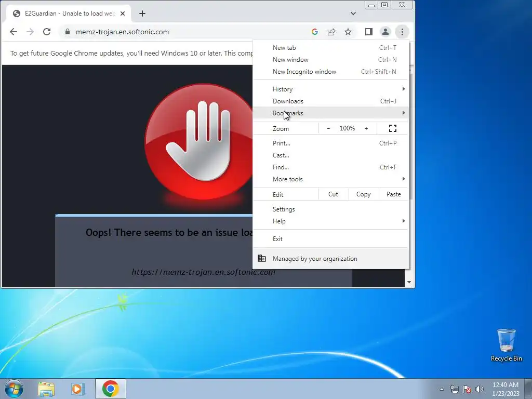Click the Action Center flag icon
Image resolution: width=532 pixels, height=399 pixels.
(x=467, y=389)
